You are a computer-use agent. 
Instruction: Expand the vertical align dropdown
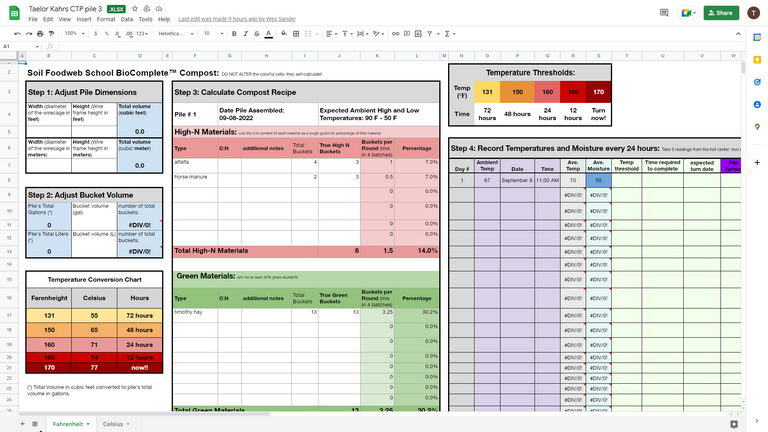347,34
